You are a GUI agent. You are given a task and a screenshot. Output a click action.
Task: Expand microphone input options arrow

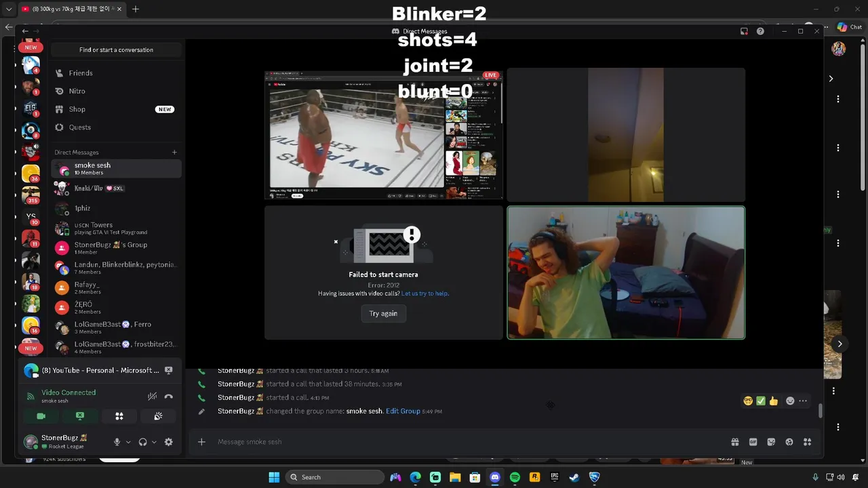(x=128, y=442)
